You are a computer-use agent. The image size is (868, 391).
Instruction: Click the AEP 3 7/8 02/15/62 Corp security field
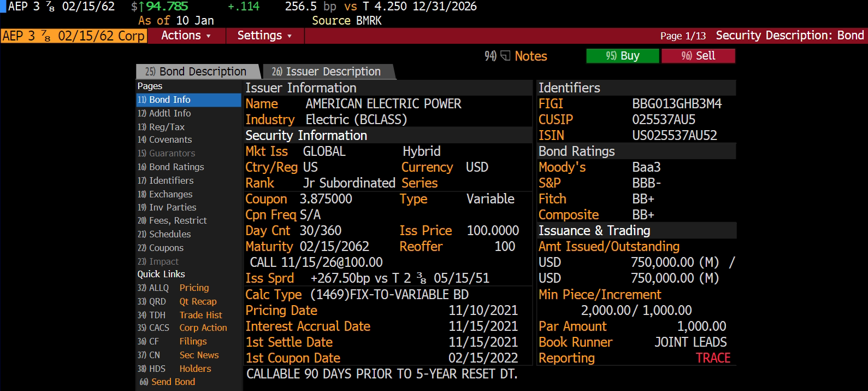coord(74,36)
